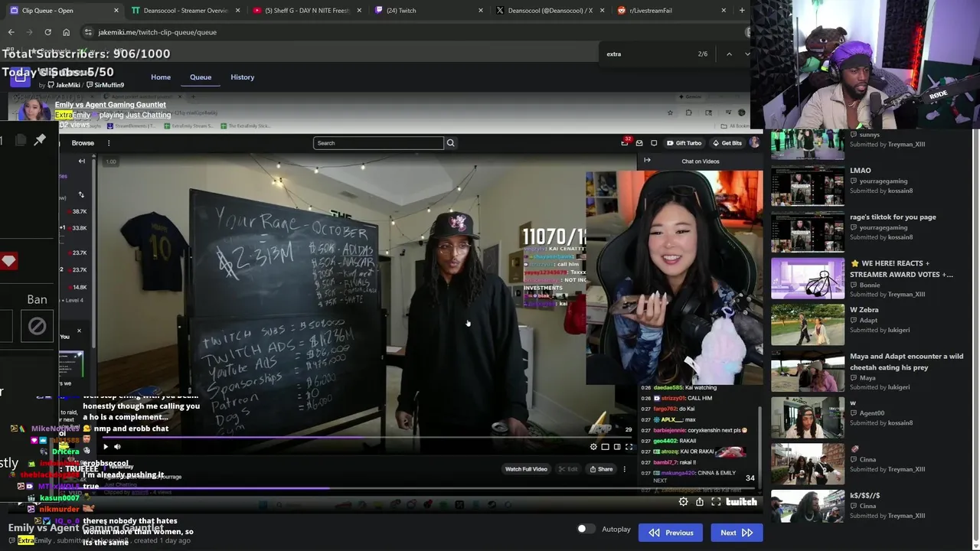Click the address bar URL
Image resolution: width=980 pixels, height=551 pixels.
coord(157,32)
